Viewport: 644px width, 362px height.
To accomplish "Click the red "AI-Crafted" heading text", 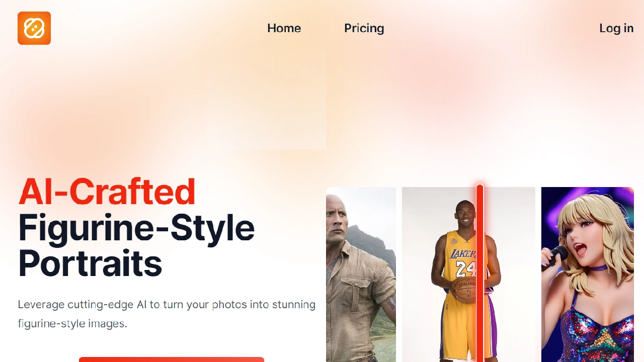I will [107, 192].
